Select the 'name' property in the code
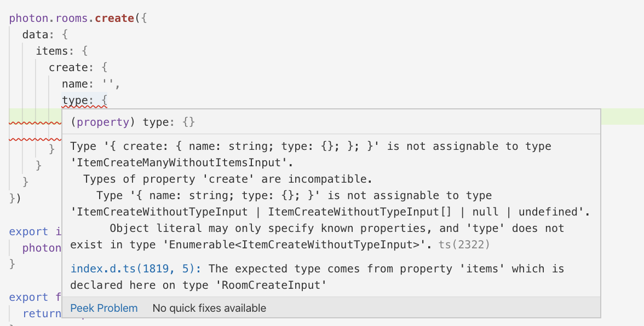 (x=77, y=83)
